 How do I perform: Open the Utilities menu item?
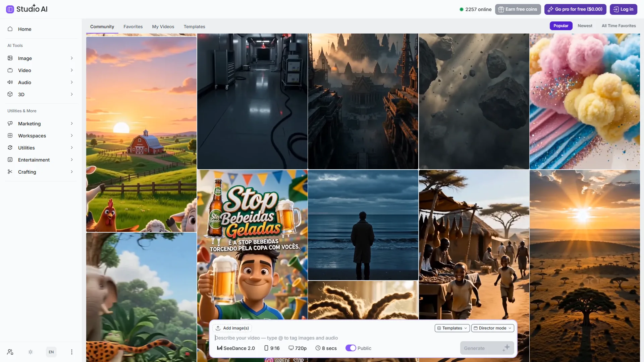pos(41,147)
